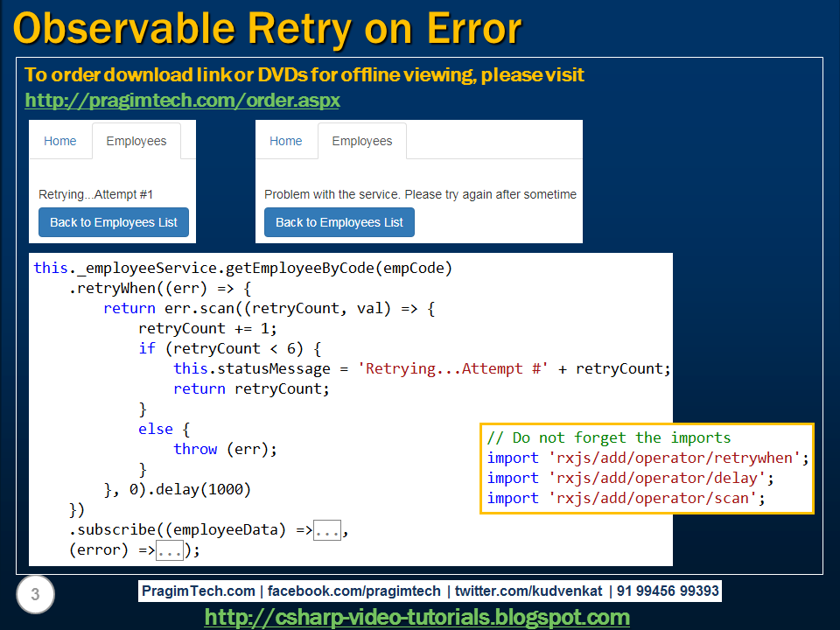Switch to the Employees tab in first mockup

136,141
